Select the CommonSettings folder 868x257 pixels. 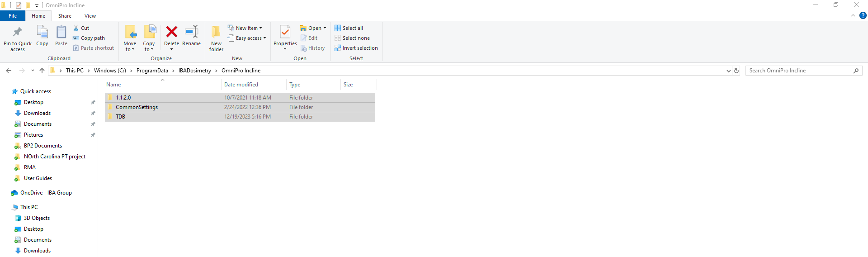[x=137, y=107]
